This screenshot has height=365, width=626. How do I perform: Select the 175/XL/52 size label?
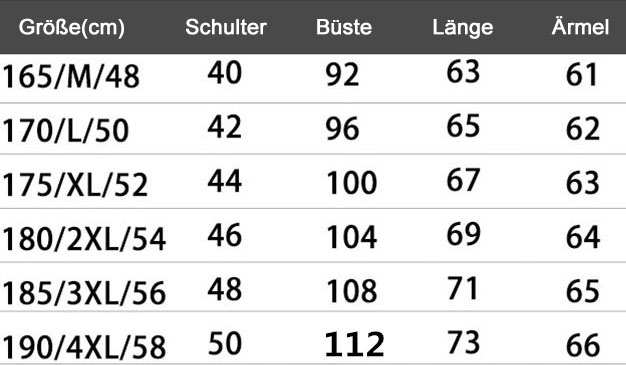click(75, 185)
